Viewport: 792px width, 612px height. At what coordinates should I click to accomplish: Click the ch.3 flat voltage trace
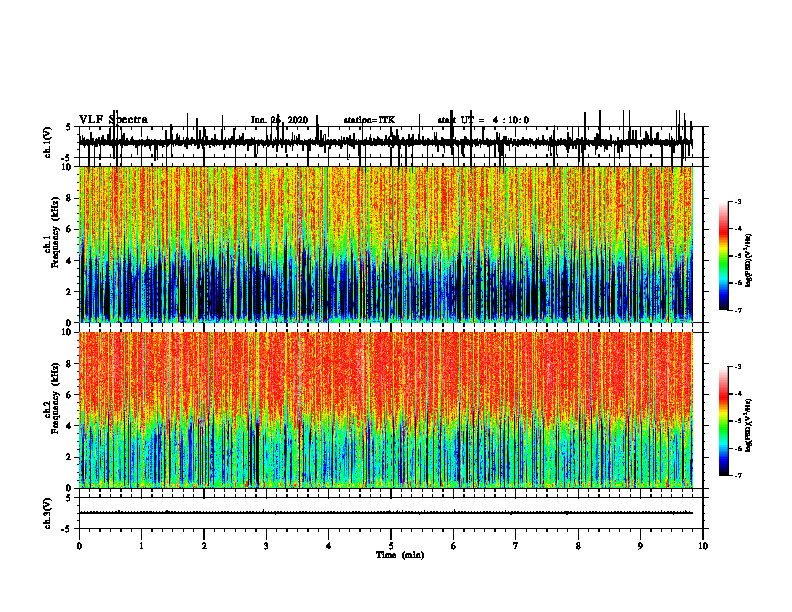coord(386,513)
